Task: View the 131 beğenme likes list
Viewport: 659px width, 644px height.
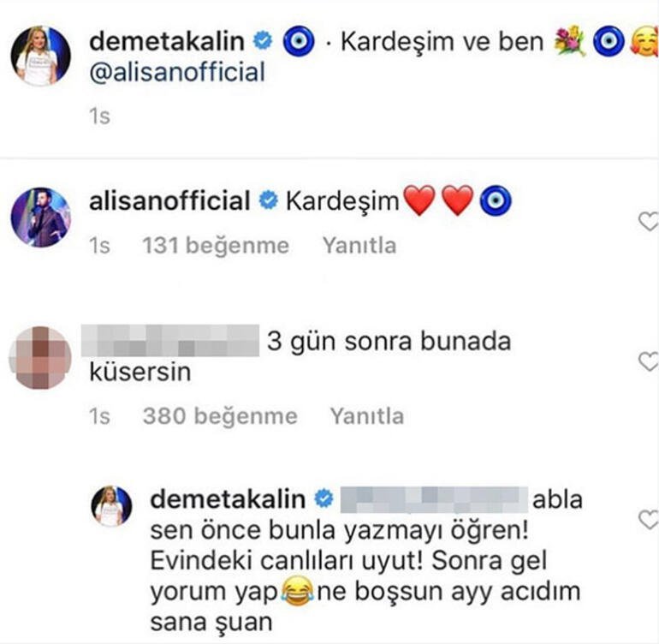Action: (x=216, y=246)
